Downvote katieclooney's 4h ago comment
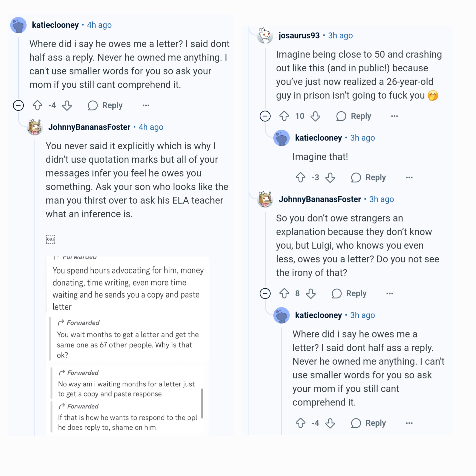 tap(67, 105)
